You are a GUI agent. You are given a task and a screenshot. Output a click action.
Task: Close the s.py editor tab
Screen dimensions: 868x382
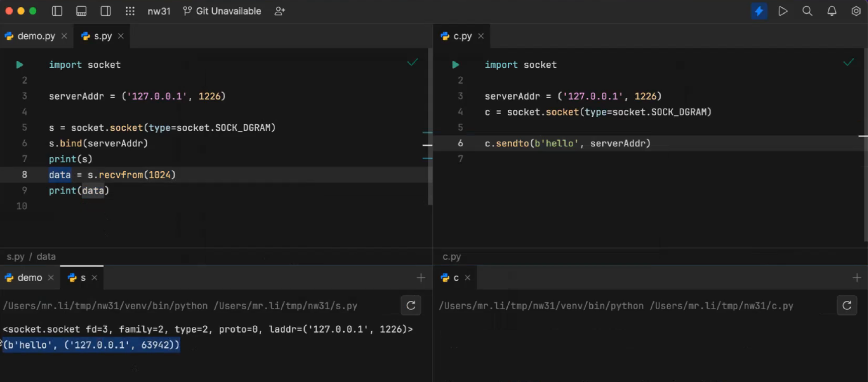pos(121,36)
